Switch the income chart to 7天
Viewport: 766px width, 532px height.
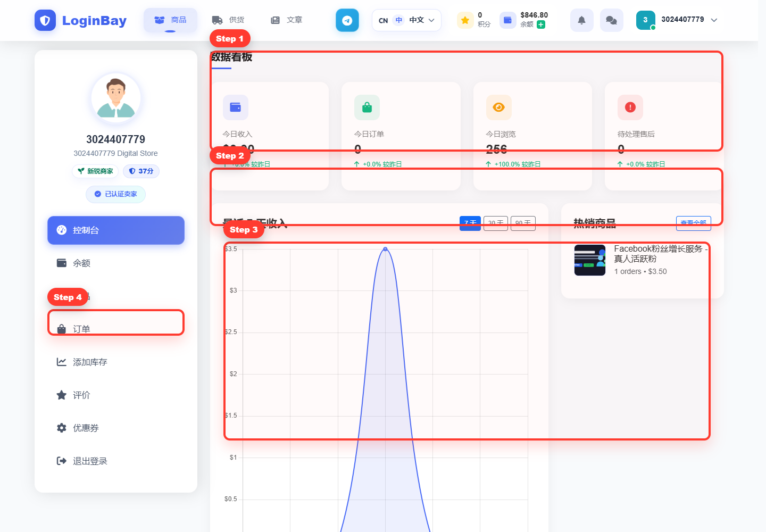470,223
